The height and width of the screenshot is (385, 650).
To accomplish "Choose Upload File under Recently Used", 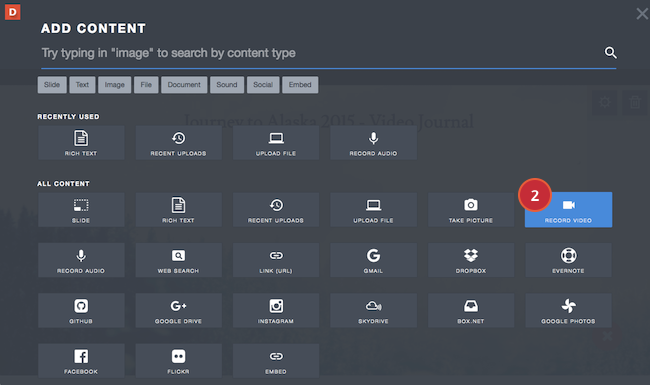I will coord(276,143).
